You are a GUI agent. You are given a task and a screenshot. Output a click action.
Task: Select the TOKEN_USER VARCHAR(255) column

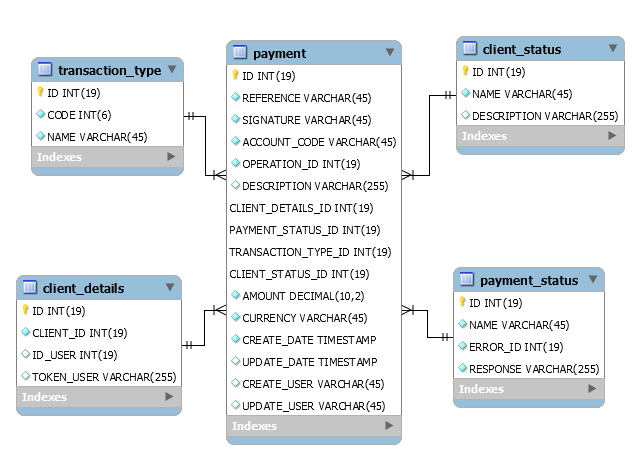coord(104,376)
